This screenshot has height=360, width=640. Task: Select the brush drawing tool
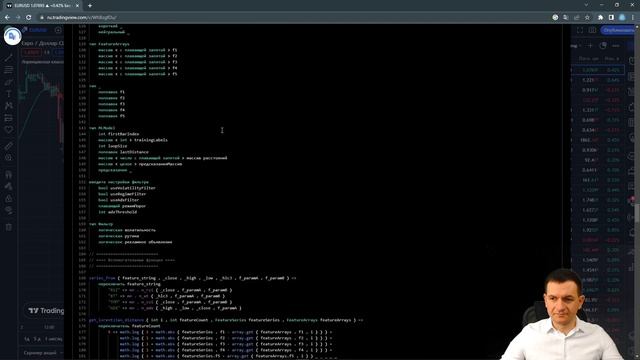tap(9, 82)
